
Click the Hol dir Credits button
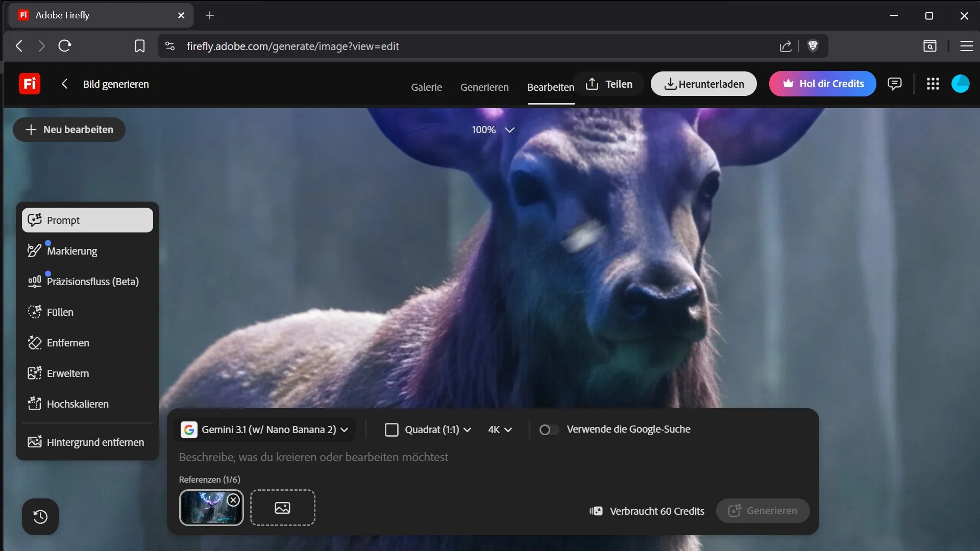(x=822, y=84)
